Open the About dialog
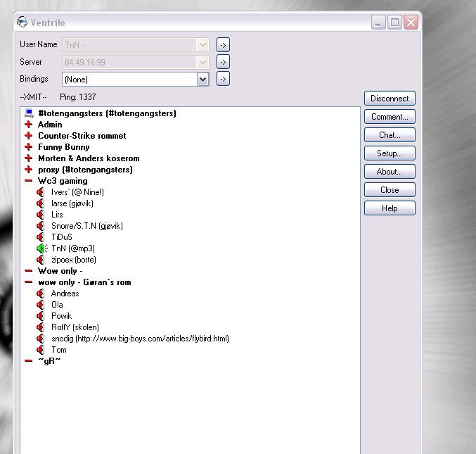The image size is (476, 454). [390, 172]
